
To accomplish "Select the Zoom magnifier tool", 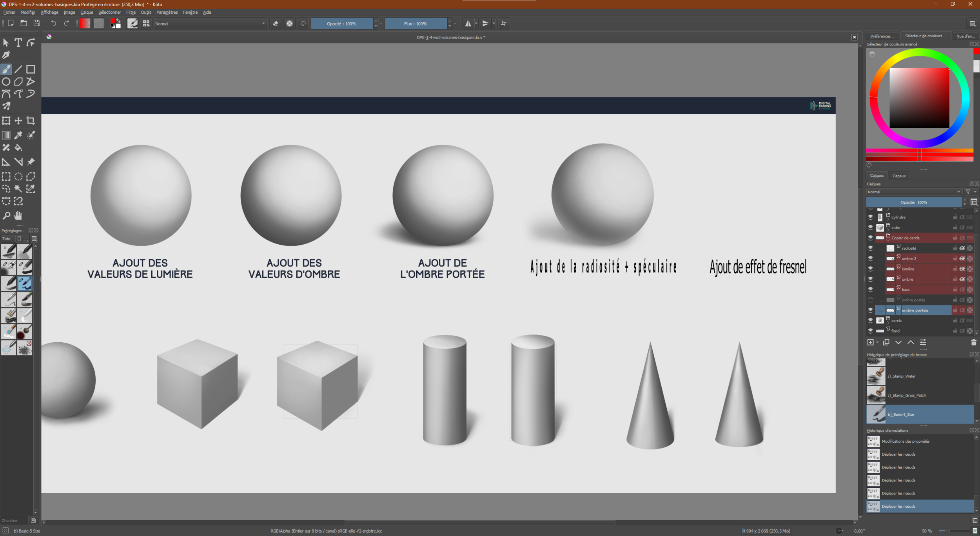I will click(x=6, y=216).
